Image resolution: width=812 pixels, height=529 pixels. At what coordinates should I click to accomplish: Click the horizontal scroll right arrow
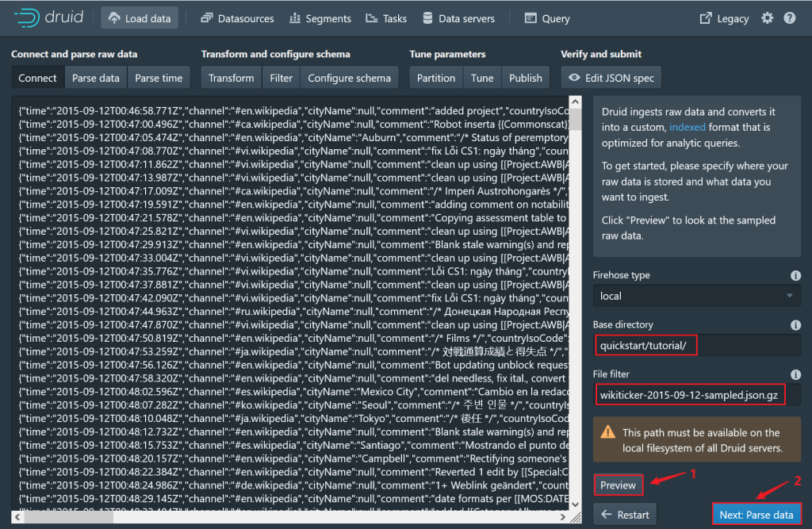(x=563, y=516)
